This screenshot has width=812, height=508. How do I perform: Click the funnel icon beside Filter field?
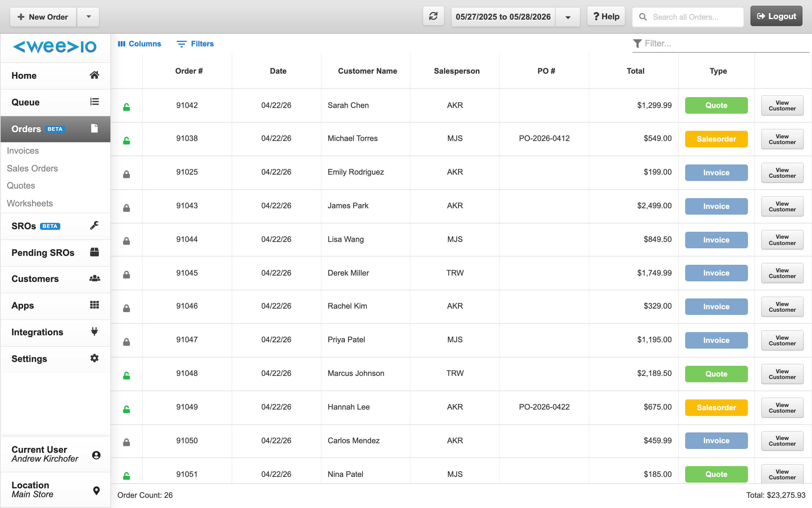637,43
